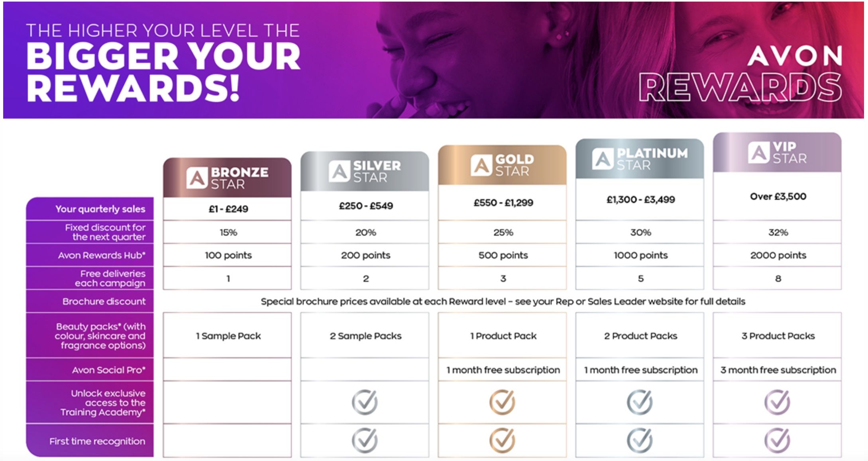Click the Bronze Star Avon logo icon
This screenshot has height=461, width=868.
pyautogui.click(x=197, y=178)
